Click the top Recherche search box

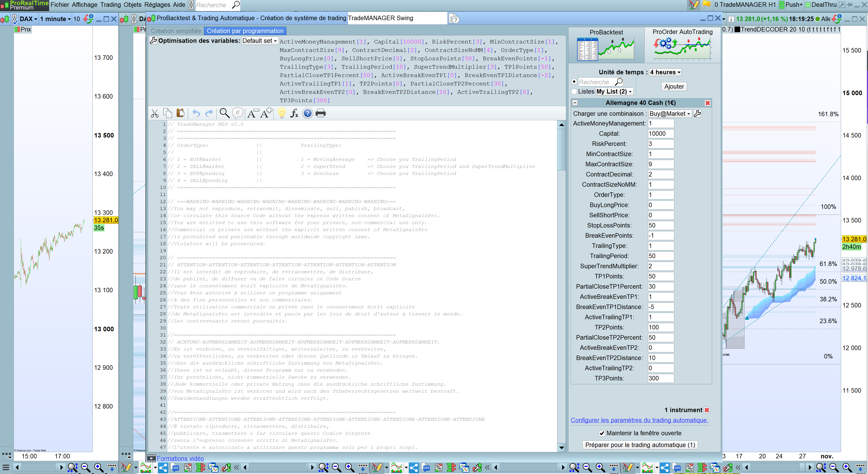pyautogui.click(x=217, y=5)
